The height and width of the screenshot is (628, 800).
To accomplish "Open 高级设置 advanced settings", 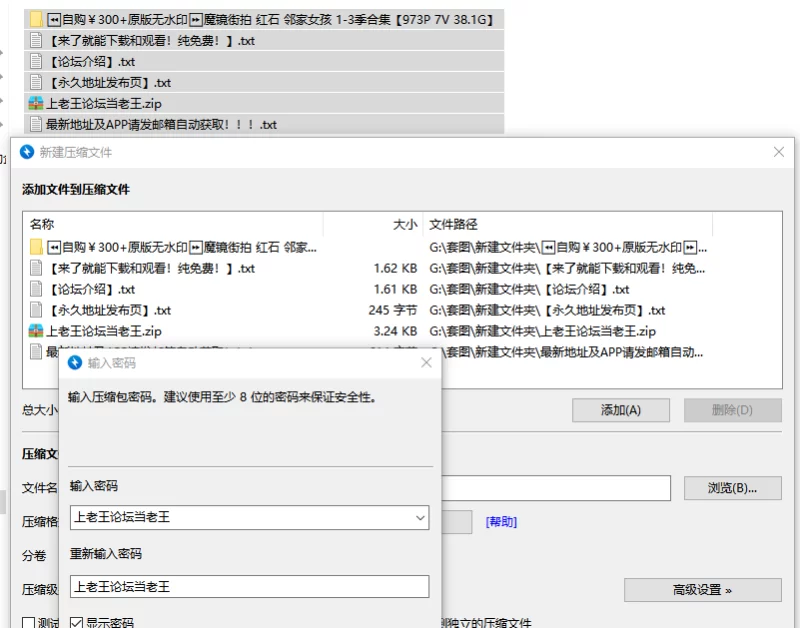I will pos(702,590).
